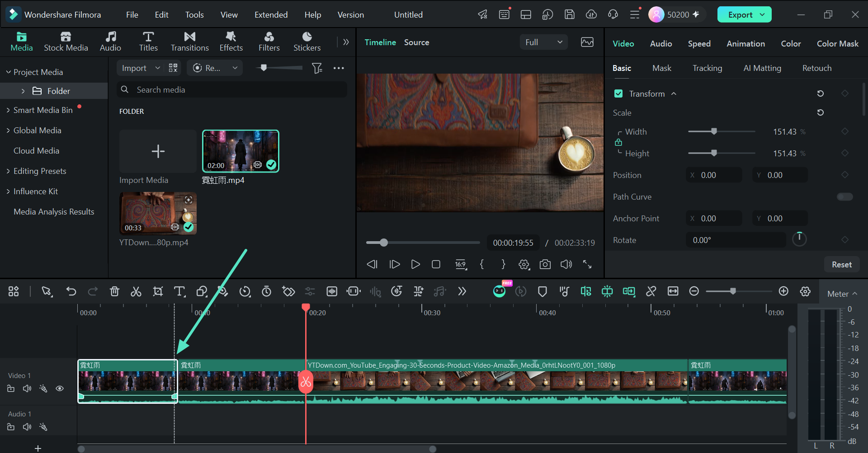
Task: Play the preview video
Action: [x=415, y=265]
